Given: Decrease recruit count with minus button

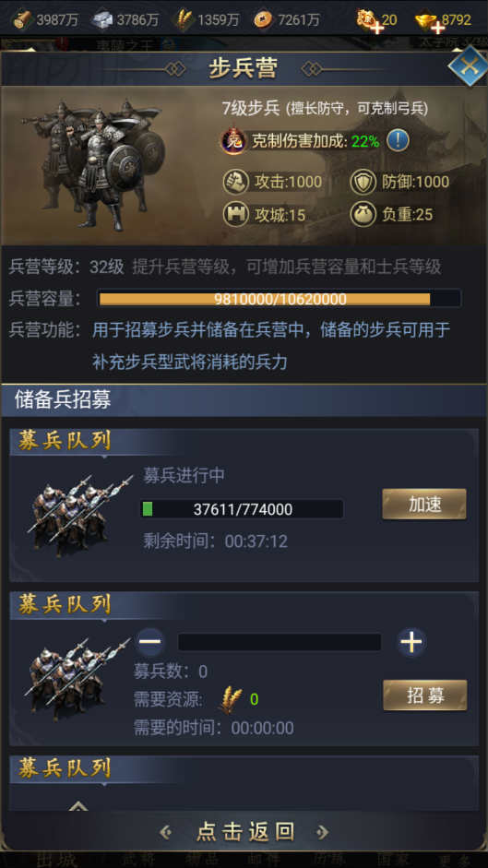Looking at the screenshot, I should [x=150, y=642].
